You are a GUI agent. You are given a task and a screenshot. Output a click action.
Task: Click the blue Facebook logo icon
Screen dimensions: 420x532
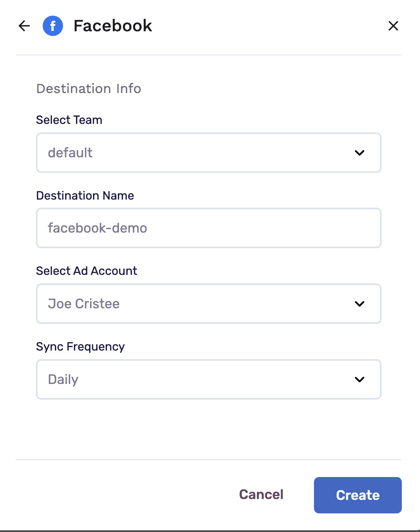(x=53, y=26)
